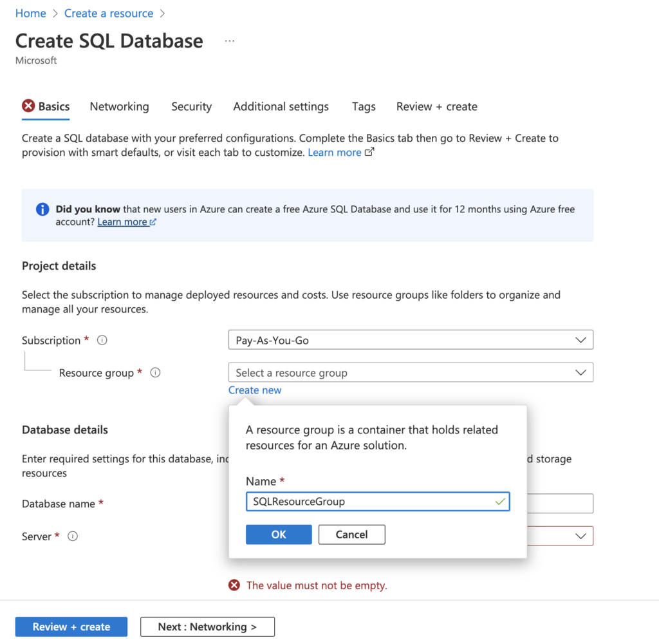This screenshot has width=659, height=644.
Task: Click the Review + create button
Action: 71,626
